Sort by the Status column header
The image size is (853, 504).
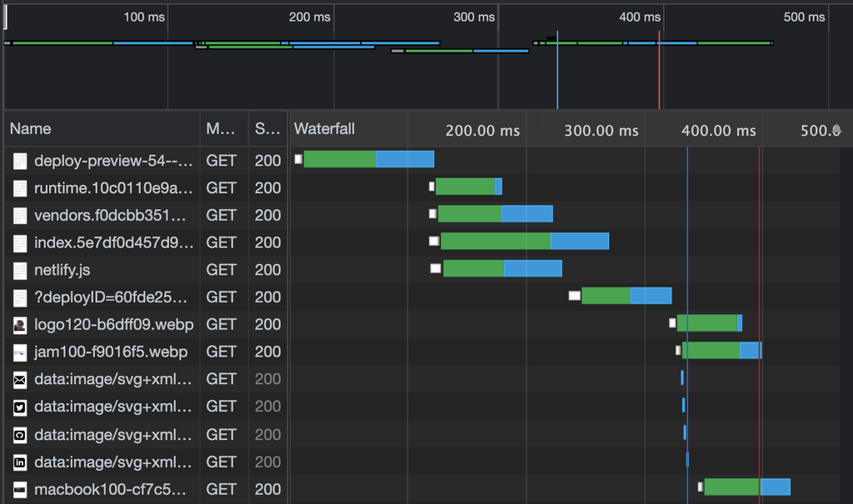(x=267, y=129)
